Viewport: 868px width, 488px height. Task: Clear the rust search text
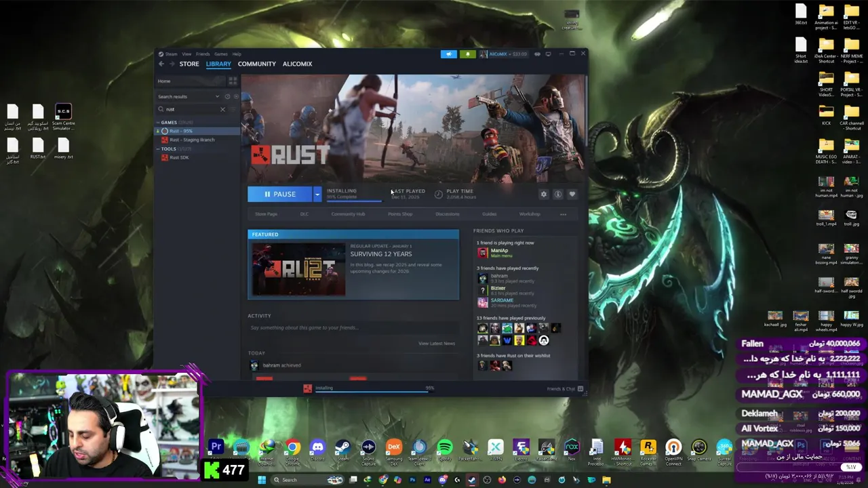click(222, 109)
